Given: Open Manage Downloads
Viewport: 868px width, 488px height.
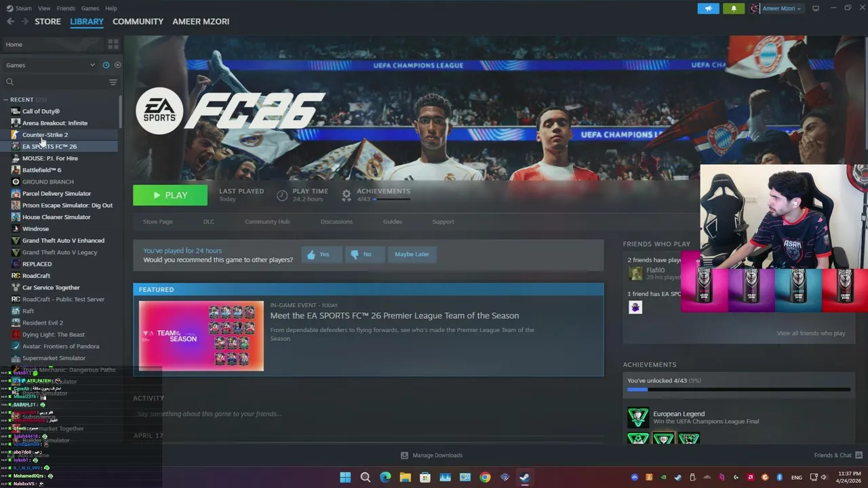Looking at the screenshot, I should coord(431,455).
